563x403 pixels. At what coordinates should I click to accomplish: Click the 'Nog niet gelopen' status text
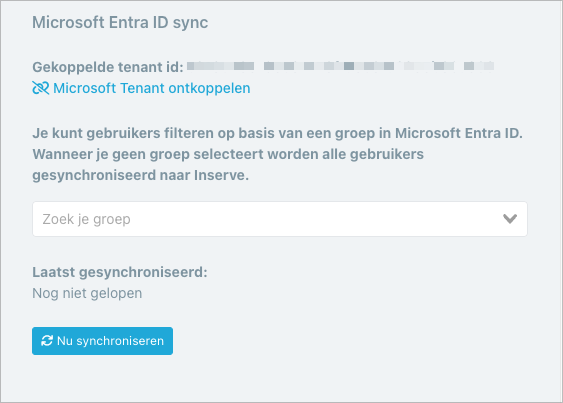87,293
